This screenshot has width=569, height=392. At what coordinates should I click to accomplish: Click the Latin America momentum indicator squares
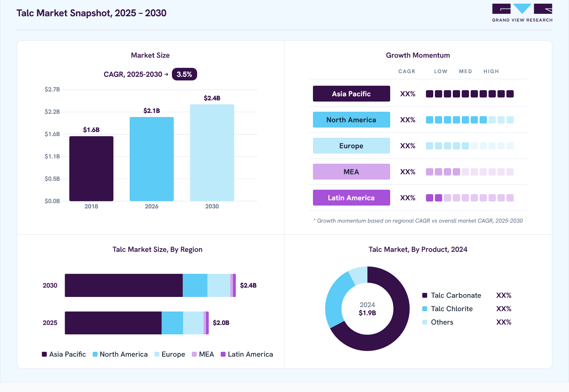point(470,198)
